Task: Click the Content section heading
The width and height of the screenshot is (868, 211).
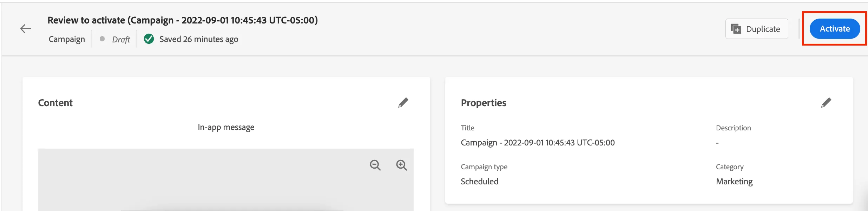Action: pyautogui.click(x=55, y=103)
